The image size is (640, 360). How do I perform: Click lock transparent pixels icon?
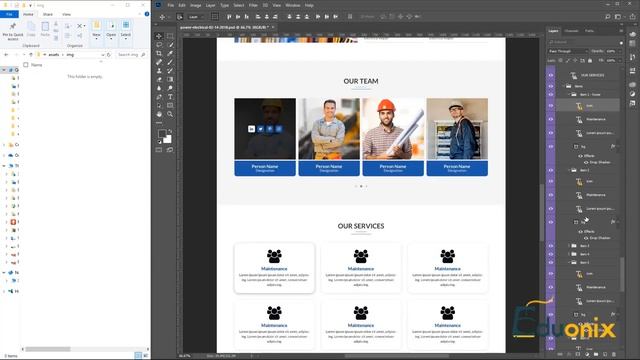(560, 60)
